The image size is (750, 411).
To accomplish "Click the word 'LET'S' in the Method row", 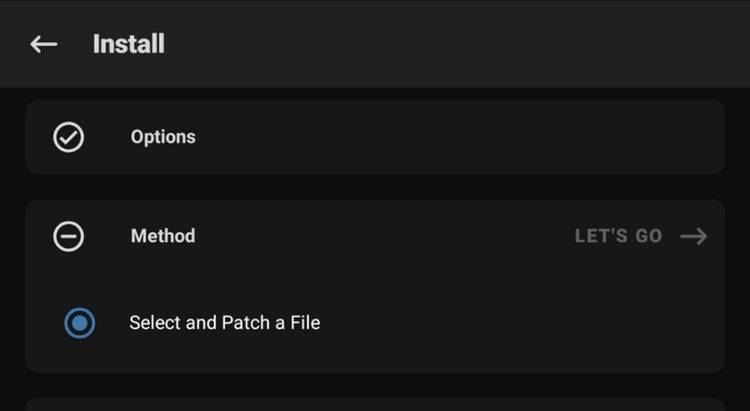I will coord(602,236).
